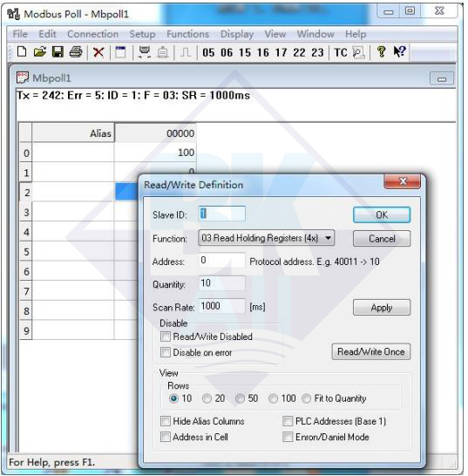This screenshot has width=468, height=476.
Task: Click the Connect toolbar icon
Action: click(x=145, y=52)
